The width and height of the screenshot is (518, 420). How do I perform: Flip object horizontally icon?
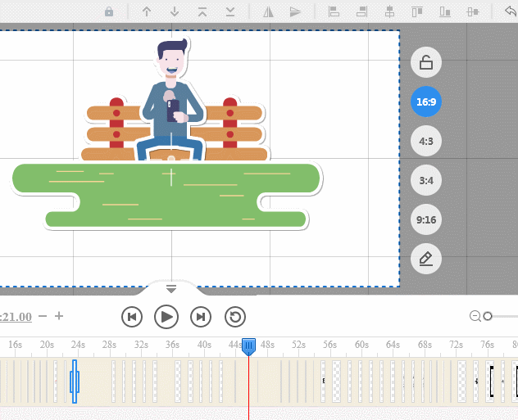(268, 12)
